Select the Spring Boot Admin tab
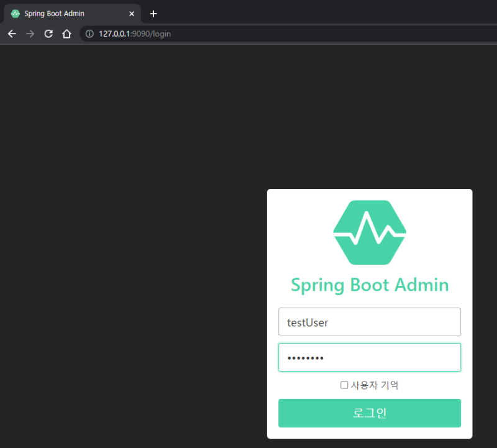This screenshot has height=448, width=497. click(72, 14)
